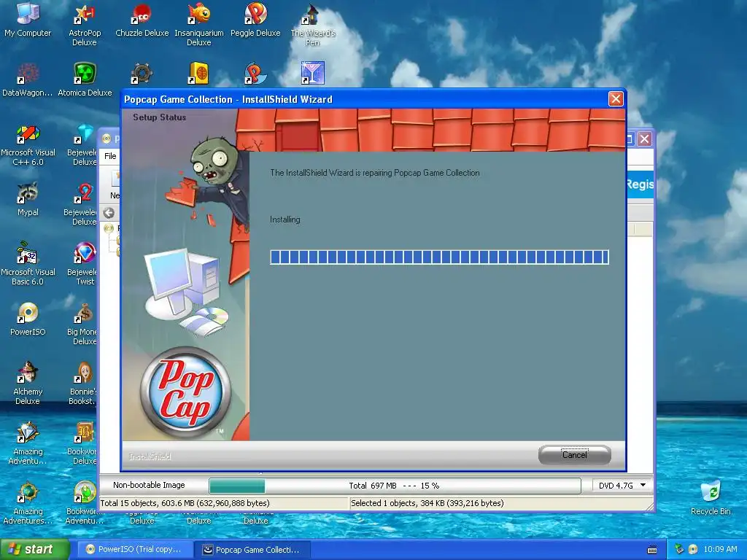Click the 10:09 AM taskbar clock
This screenshot has height=560, width=747.
click(x=720, y=549)
